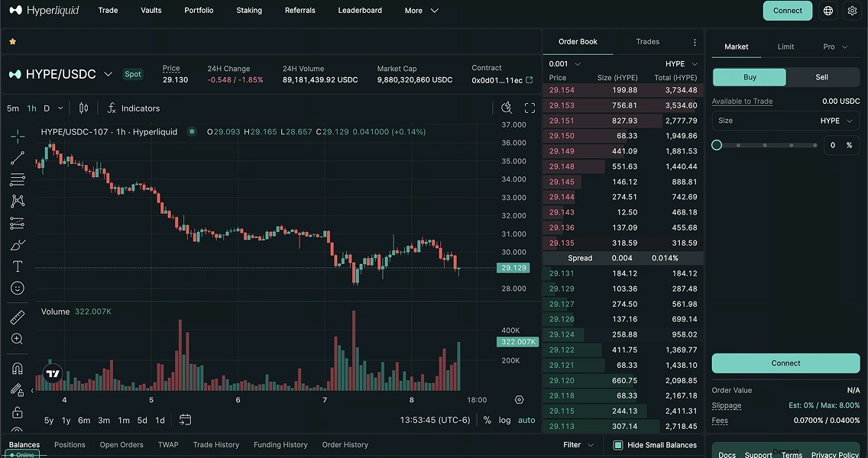Viewport: 868px width, 458px height.
Task: Click the top-right Connect button
Action: click(x=787, y=11)
